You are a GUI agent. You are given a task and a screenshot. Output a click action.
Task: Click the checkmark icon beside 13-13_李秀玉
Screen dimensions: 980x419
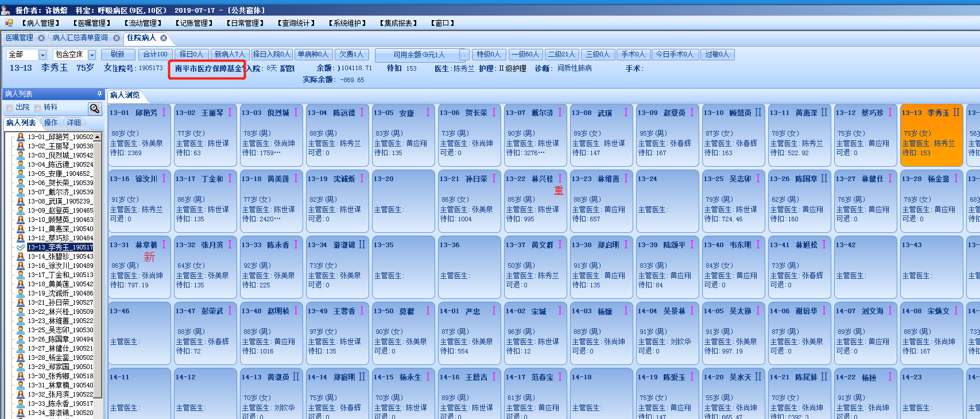tap(21, 247)
